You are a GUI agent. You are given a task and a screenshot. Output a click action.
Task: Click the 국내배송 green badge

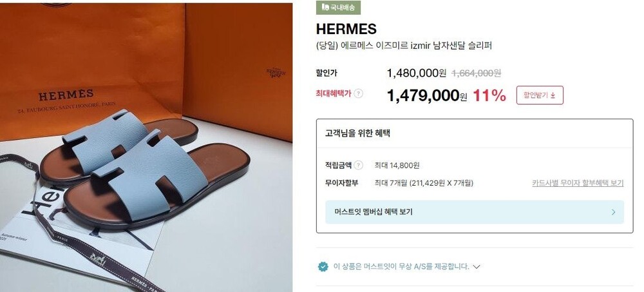coord(338,7)
